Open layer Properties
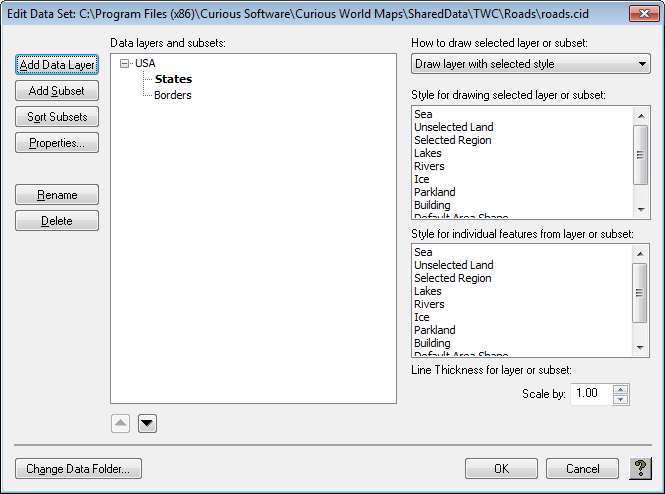Viewport: 665px width, 494px height. click(57, 143)
